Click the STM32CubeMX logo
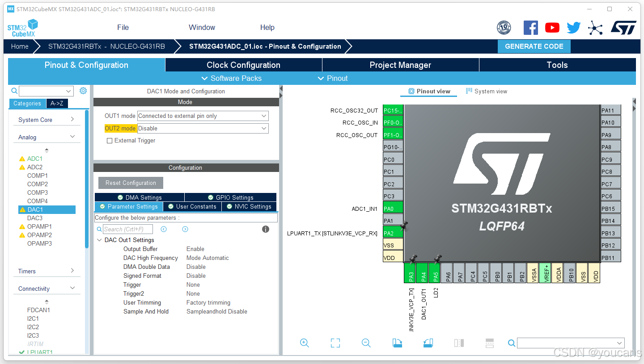The image size is (644, 364). coord(22,28)
